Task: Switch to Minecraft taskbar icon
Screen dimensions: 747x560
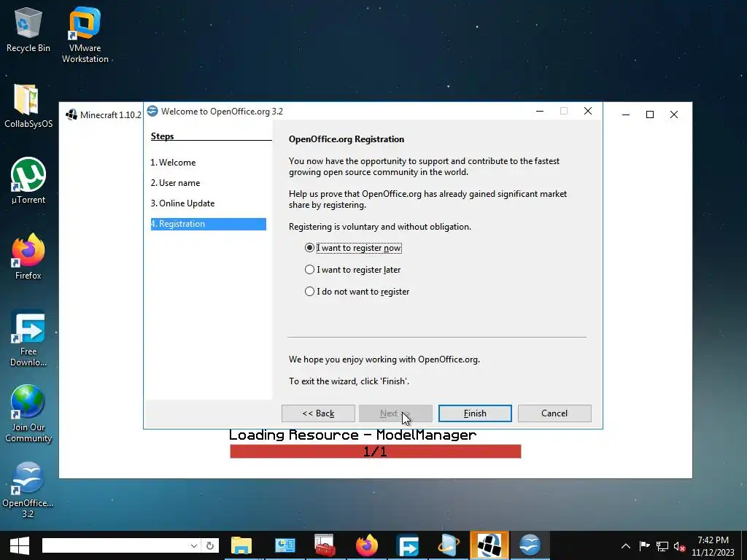Action: tap(489, 545)
